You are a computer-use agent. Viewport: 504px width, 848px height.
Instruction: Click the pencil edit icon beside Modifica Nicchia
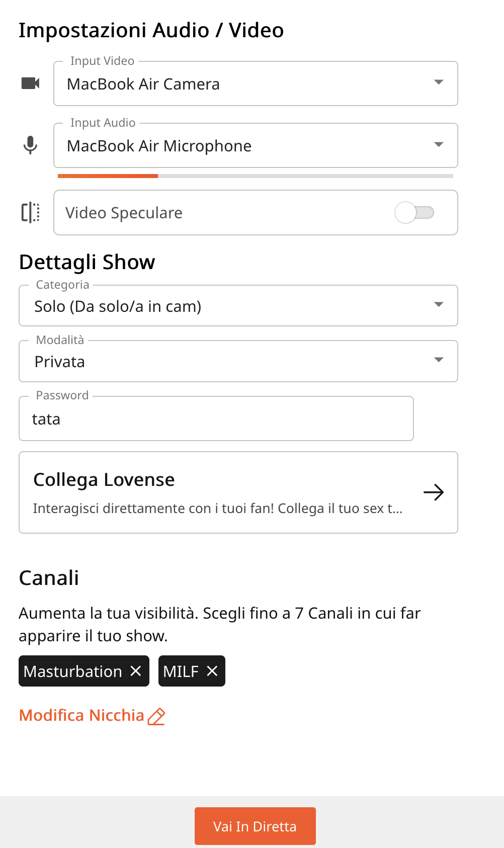coord(156,716)
